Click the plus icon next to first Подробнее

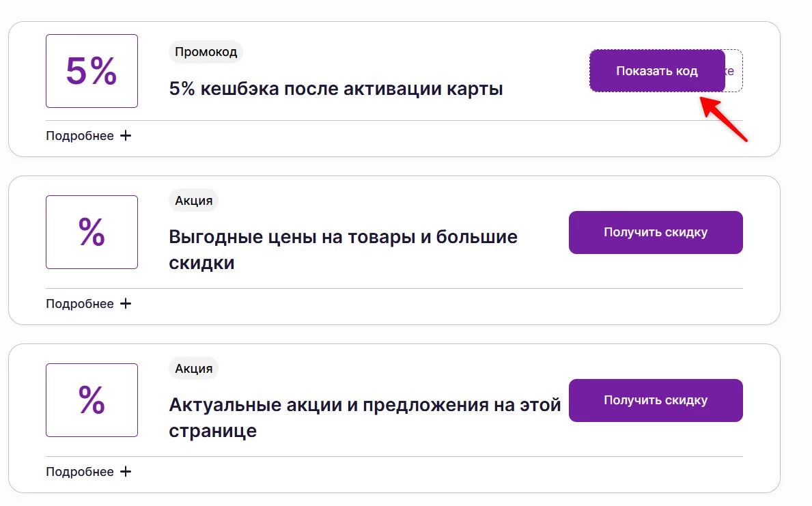click(x=126, y=135)
